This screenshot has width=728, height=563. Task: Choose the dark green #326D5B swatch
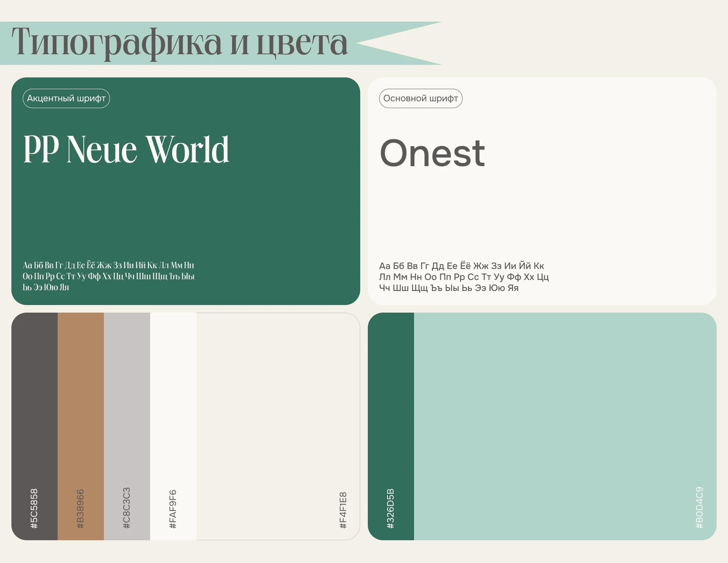[x=391, y=426]
